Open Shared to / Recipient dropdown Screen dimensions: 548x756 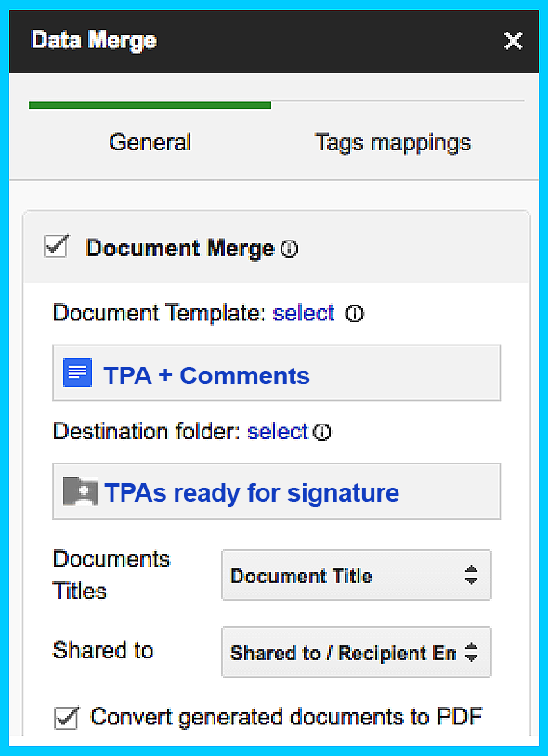(356, 652)
